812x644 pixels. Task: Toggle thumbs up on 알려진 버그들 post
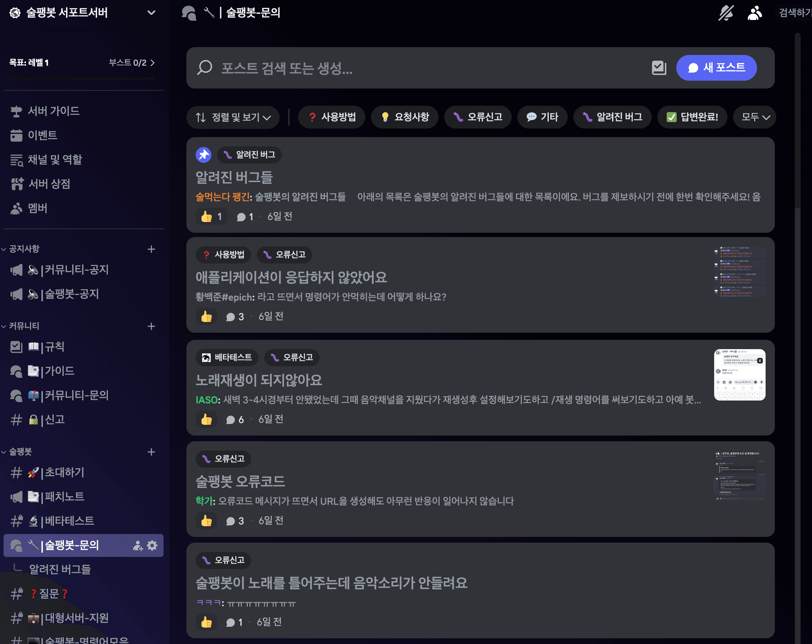212,217
